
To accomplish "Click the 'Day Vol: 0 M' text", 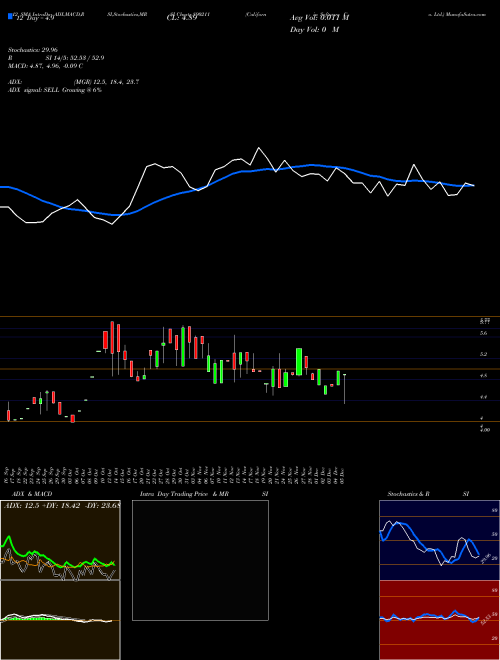I will pos(314,30).
